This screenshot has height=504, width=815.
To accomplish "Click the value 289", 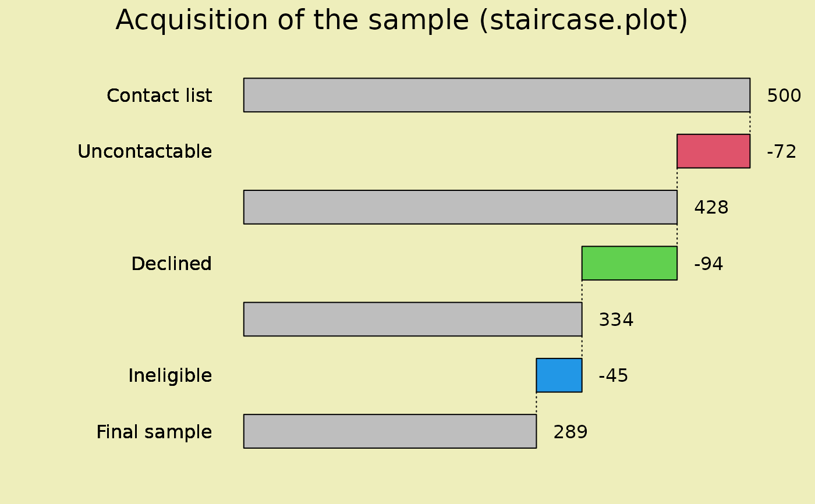I will pos(570,432).
